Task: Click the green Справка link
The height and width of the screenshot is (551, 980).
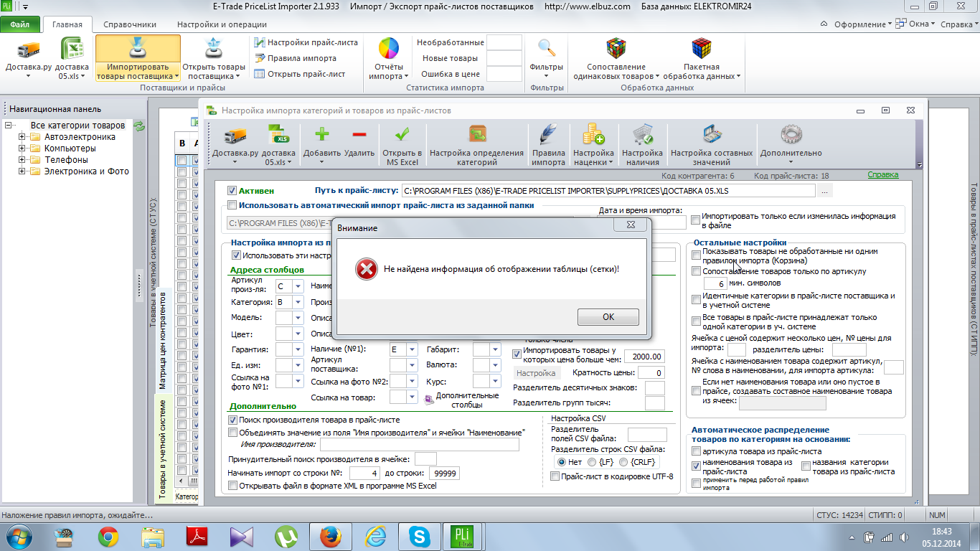Action: [882, 175]
